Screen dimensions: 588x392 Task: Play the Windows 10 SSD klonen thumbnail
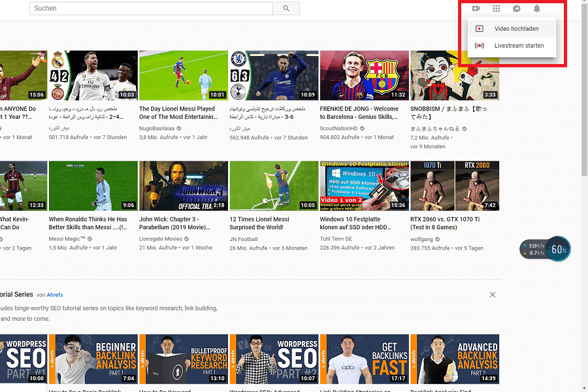coord(364,186)
